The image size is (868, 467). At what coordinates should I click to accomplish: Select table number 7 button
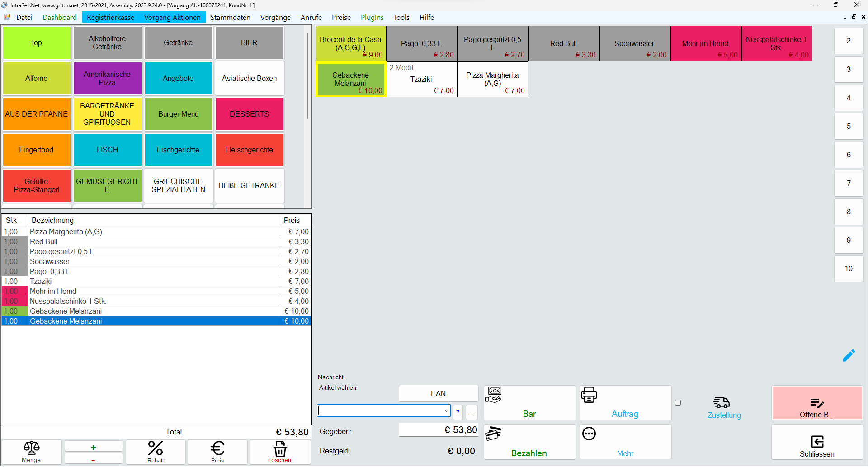click(x=849, y=183)
